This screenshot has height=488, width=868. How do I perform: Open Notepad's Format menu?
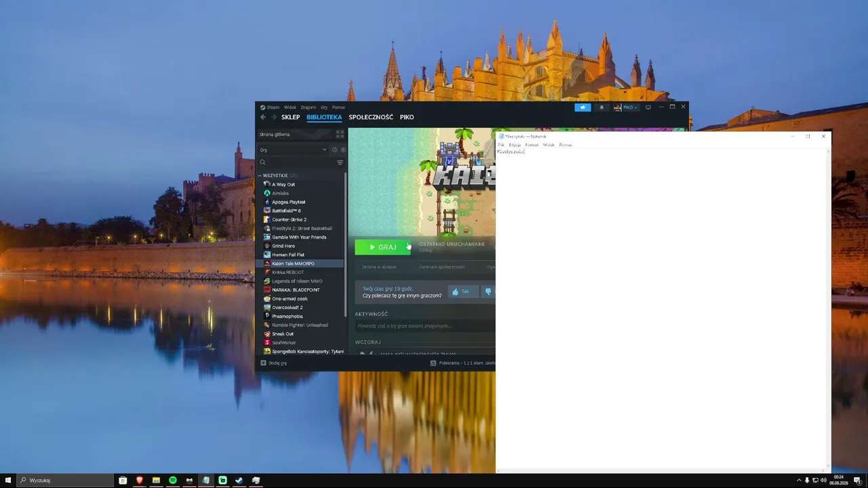click(x=532, y=144)
